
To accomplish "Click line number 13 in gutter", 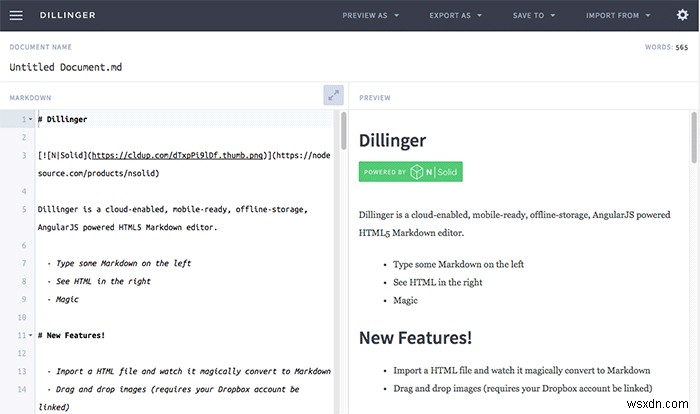I will (22, 371).
